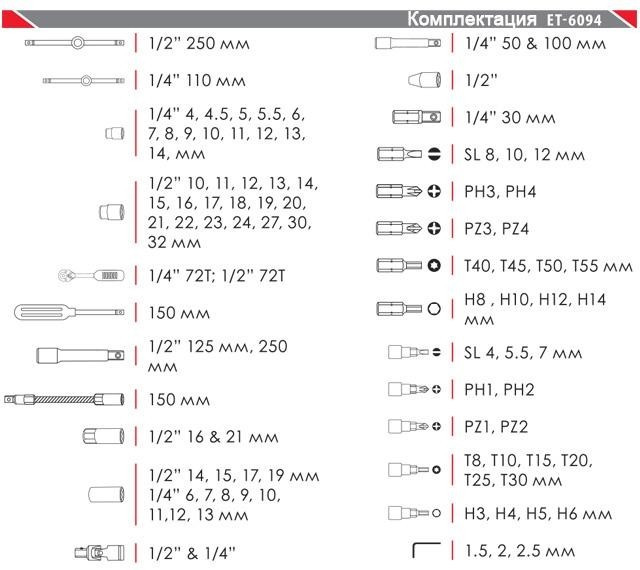Select the Torx star symbol next to T40
Viewport: 640px width, 570px height.
point(433,266)
